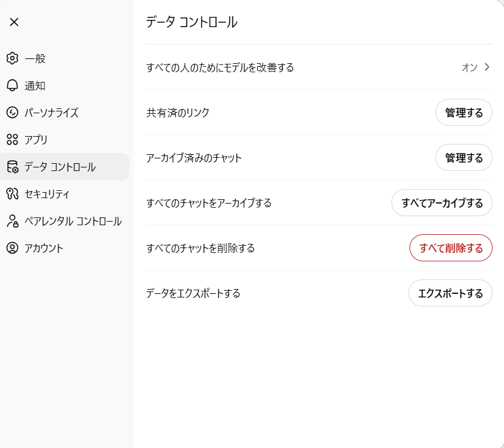Switch to the 通知 settings tab
Screen dimensions: 504x448
coord(35,86)
